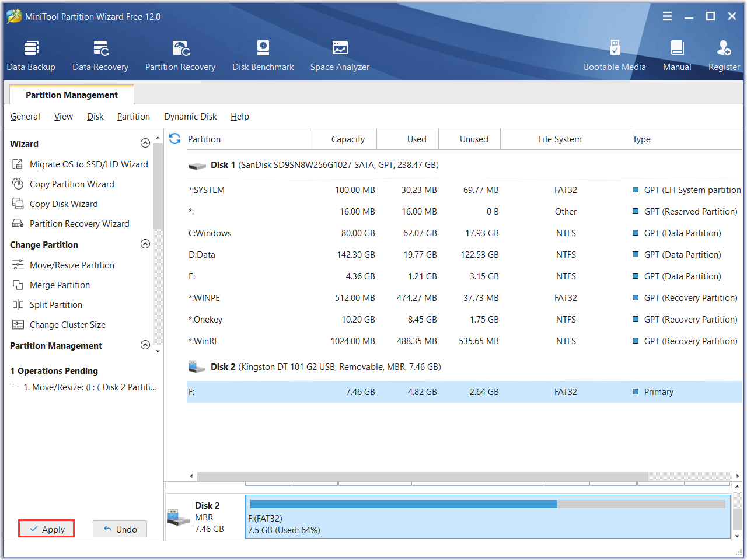Launch Data Recovery
The image size is (747, 560).
[100, 56]
